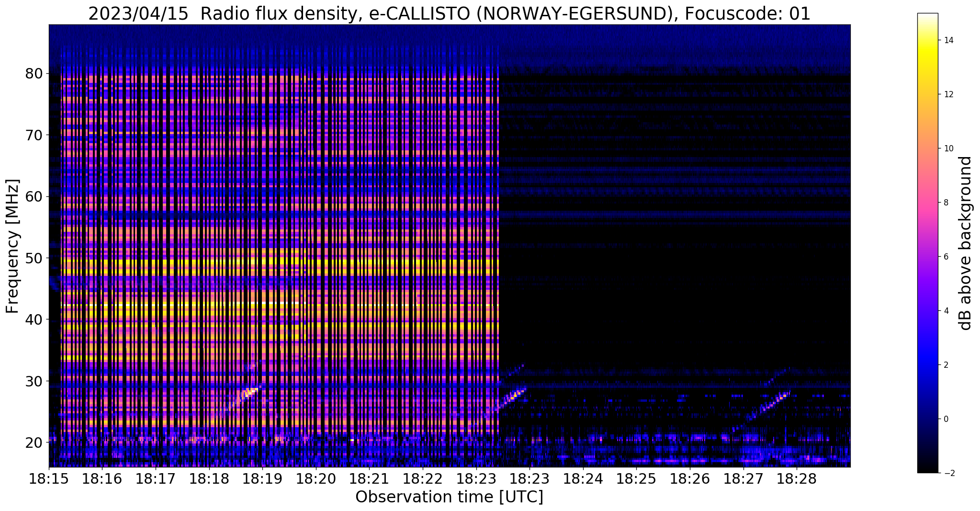Click the 18:27 time tick label
980x511 pixels.
pyautogui.click(x=743, y=479)
